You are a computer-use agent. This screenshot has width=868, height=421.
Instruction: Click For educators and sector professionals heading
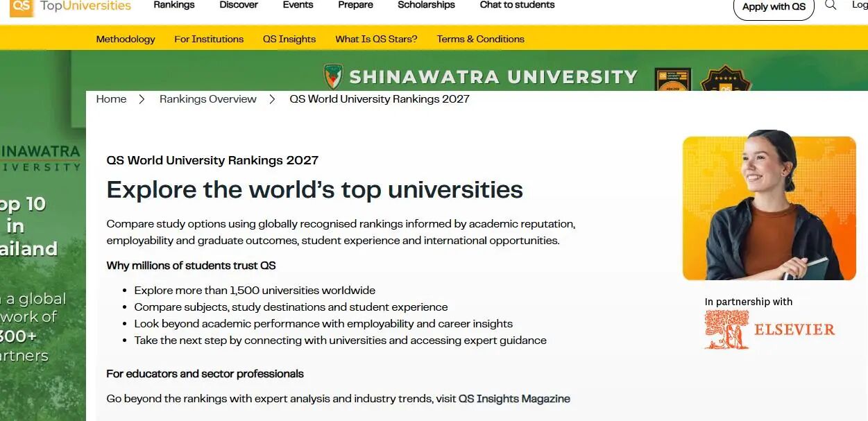(205, 374)
